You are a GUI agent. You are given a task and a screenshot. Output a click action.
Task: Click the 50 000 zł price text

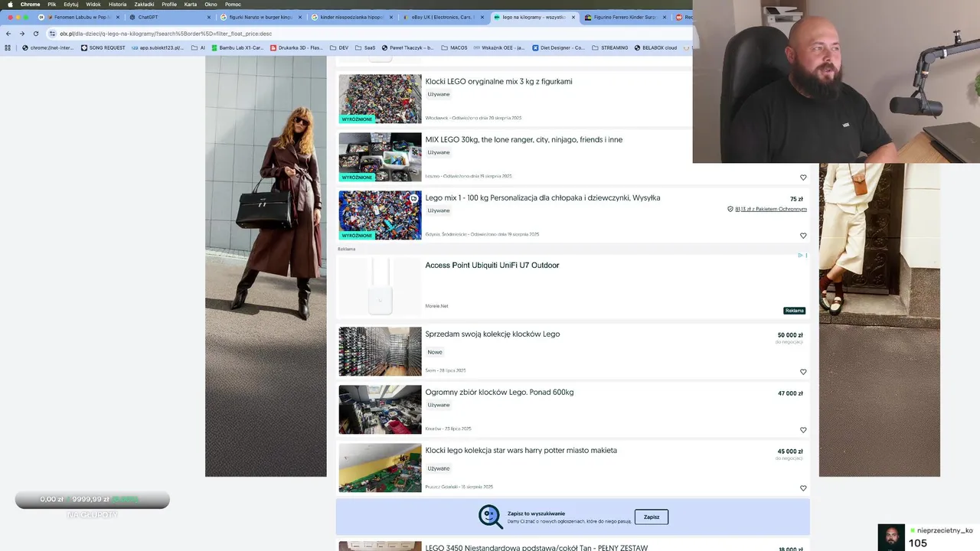pyautogui.click(x=790, y=335)
